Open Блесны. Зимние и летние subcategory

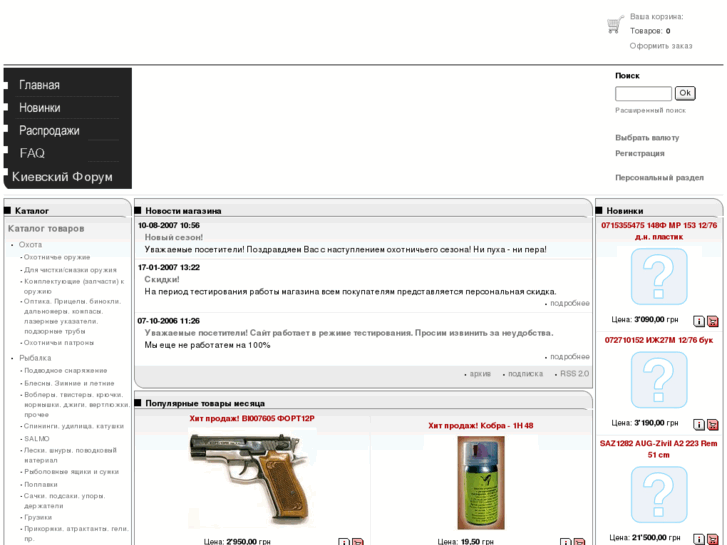pyautogui.click(x=69, y=384)
